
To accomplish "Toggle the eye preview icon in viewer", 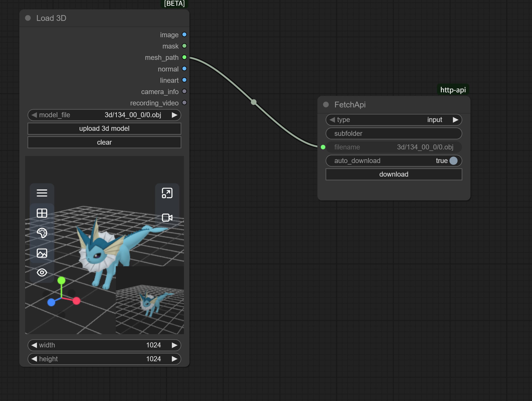I will [x=42, y=272].
